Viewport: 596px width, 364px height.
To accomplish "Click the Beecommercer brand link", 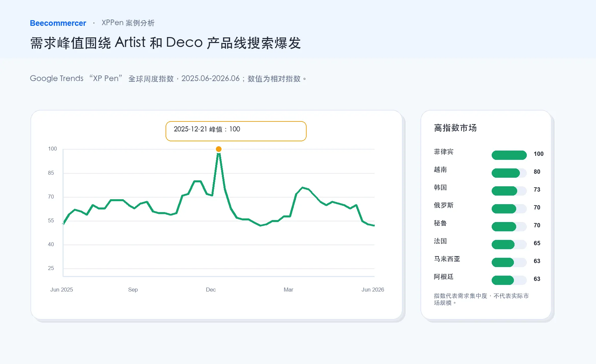I will coord(58,23).
